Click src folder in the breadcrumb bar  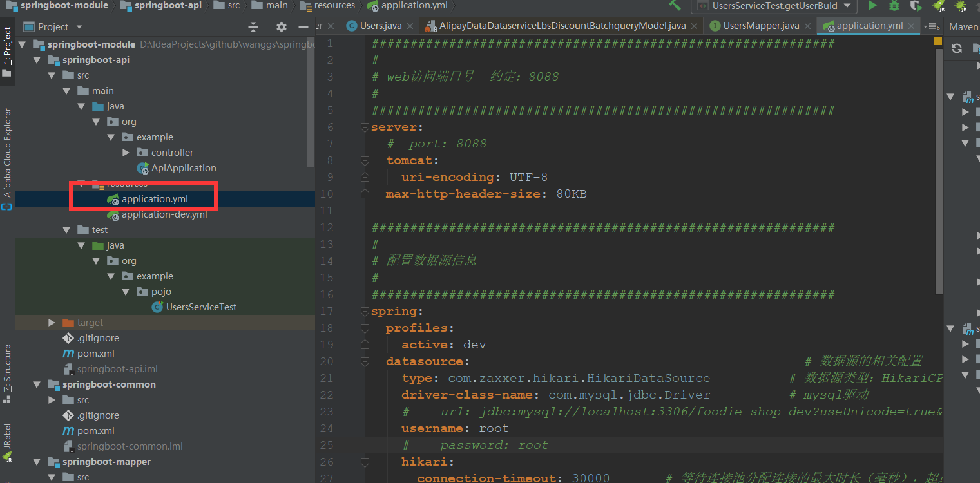point(226,5)
